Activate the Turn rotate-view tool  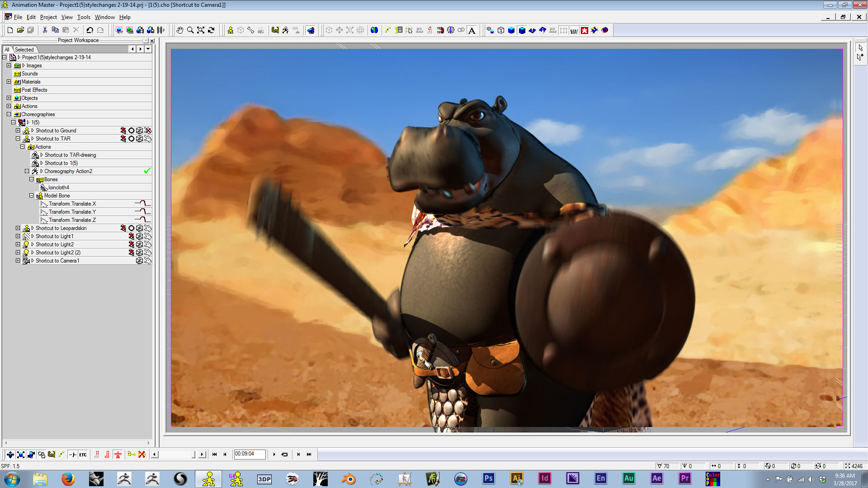click(211, 30)
